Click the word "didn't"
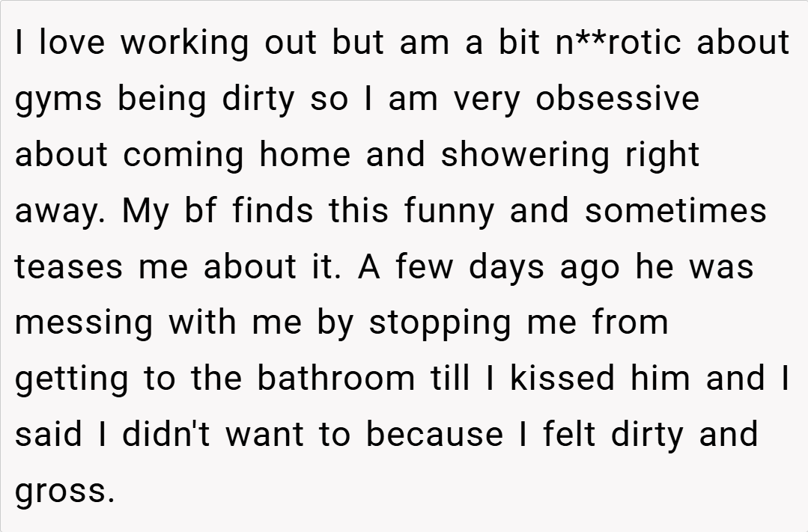 point(167,434)
